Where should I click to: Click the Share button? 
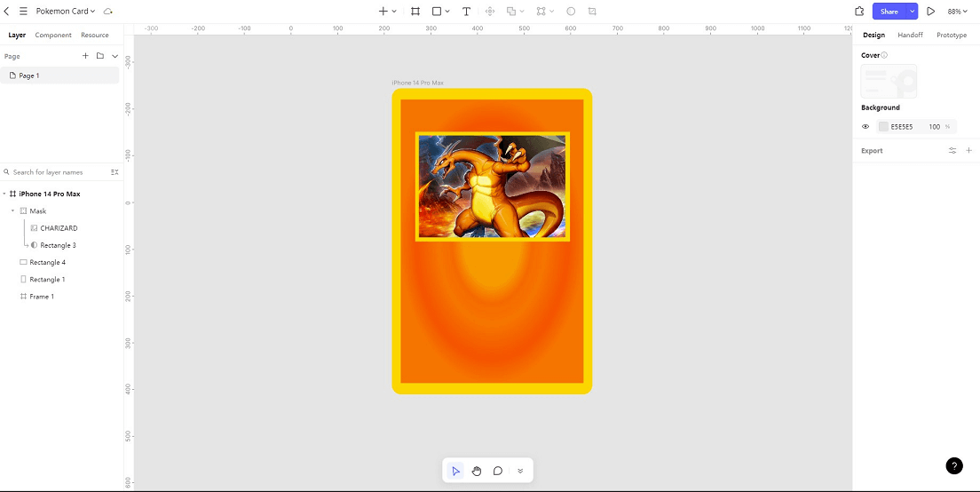[889, 12]
